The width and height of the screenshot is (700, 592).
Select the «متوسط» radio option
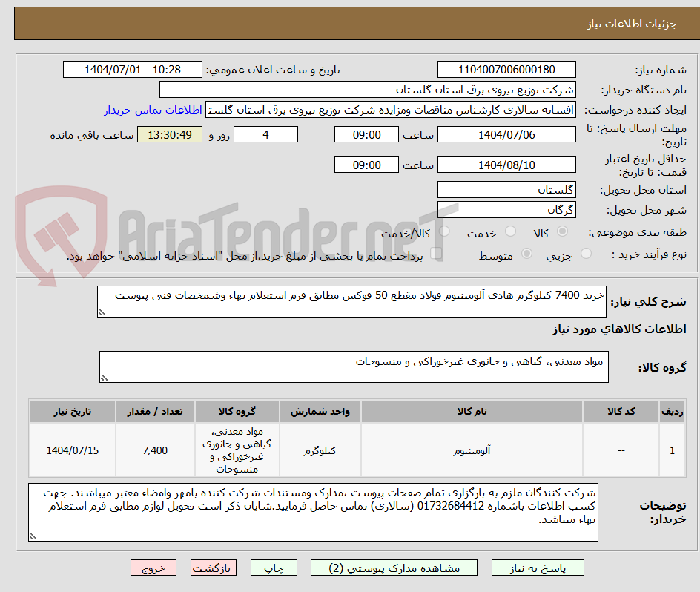tap(526, 252)
